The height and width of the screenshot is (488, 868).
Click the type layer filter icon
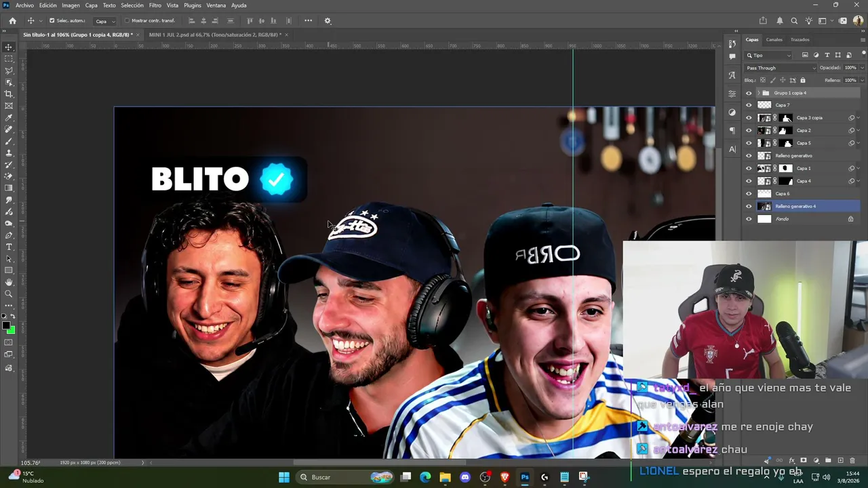827,55
